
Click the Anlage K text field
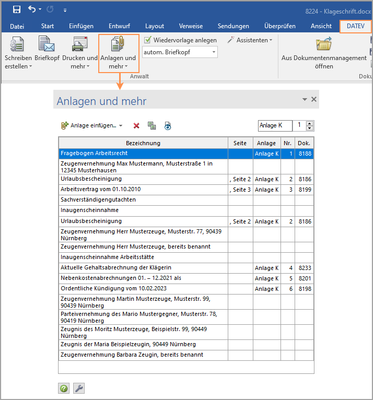(275, 126)
